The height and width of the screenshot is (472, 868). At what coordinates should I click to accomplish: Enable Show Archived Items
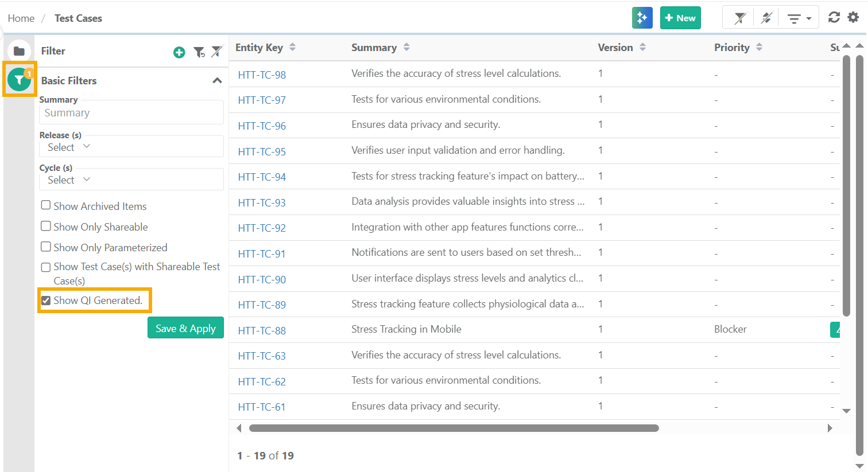coord(45,205)
